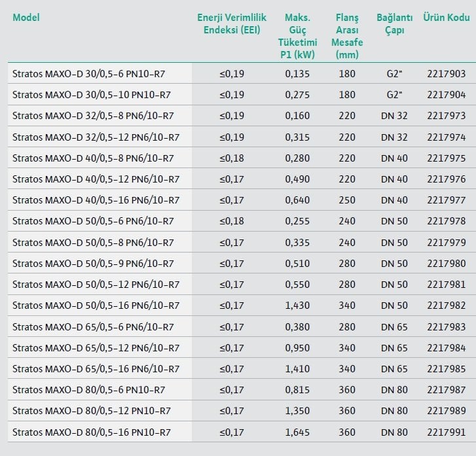Click power value 0,315
This screenshot has height=456, width=476.
[297, 137]
